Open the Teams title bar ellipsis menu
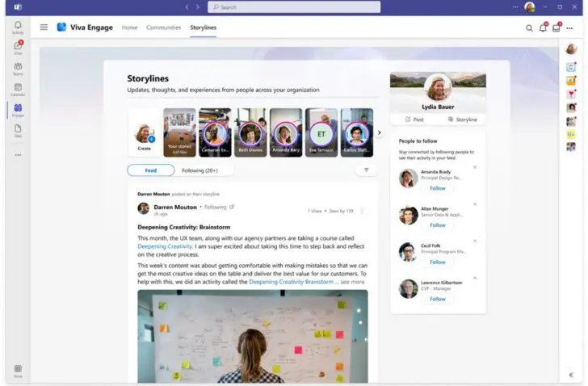Image resolution: width=588 pixels, height=386 pixels. point(515,6)
